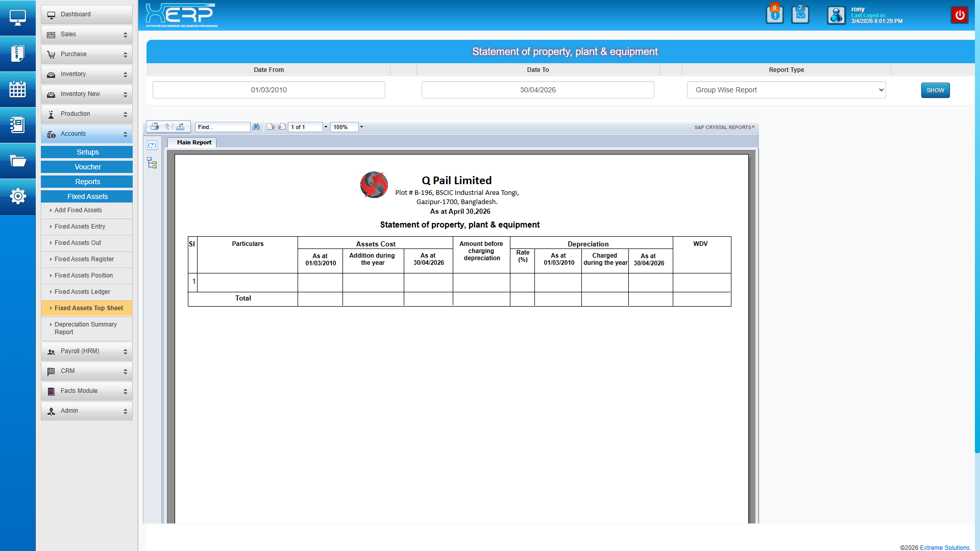The height and width of the screenshot is (551, 980).
Task: Toggle the group tree panel icon
Action: coord(152,163)
